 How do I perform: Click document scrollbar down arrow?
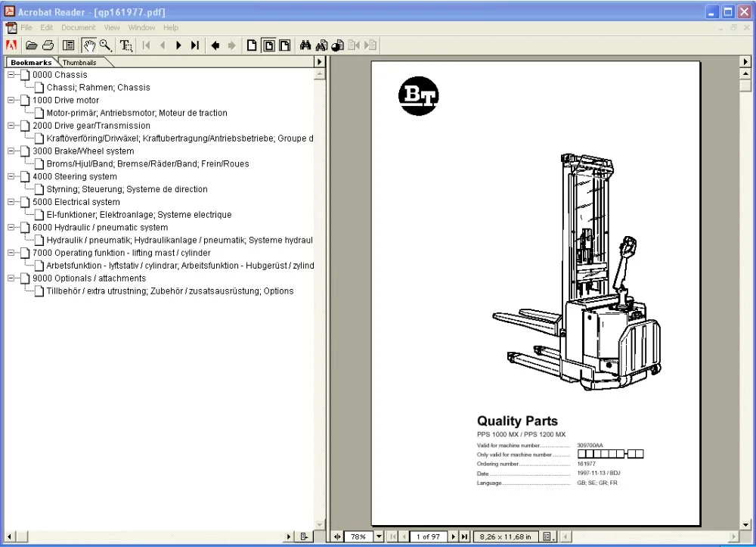pos(745,525)
